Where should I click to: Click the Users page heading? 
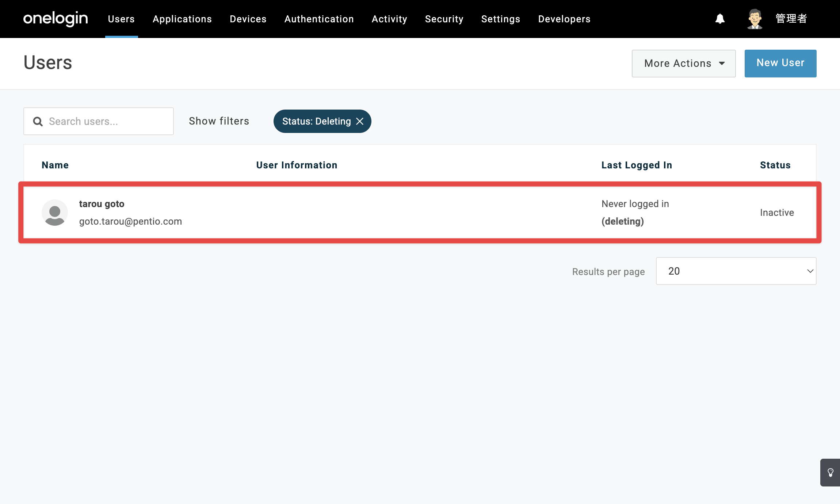tap(48, 62)
